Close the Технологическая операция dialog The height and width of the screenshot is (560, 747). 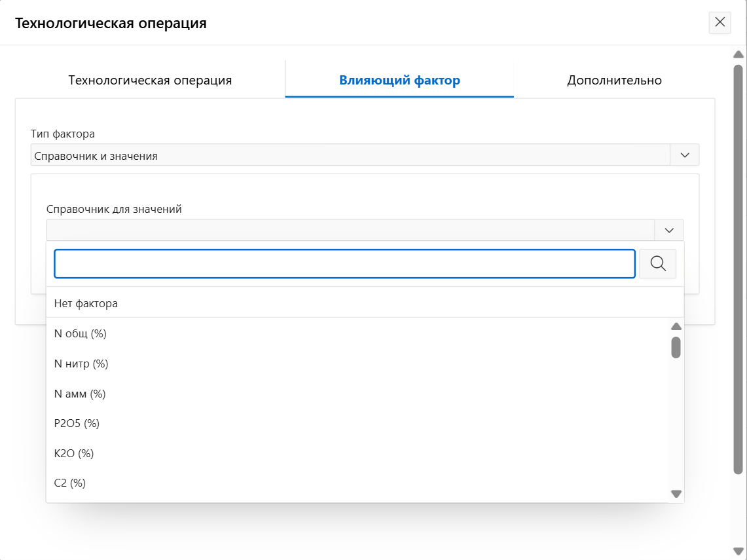pyautogui.click(x=720, y=22)
